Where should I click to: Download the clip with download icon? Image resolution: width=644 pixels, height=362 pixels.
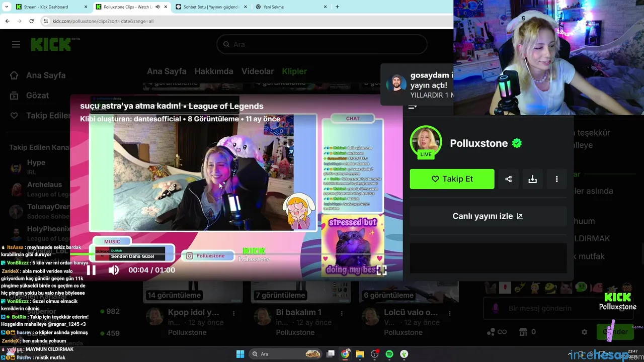(532, 179)
